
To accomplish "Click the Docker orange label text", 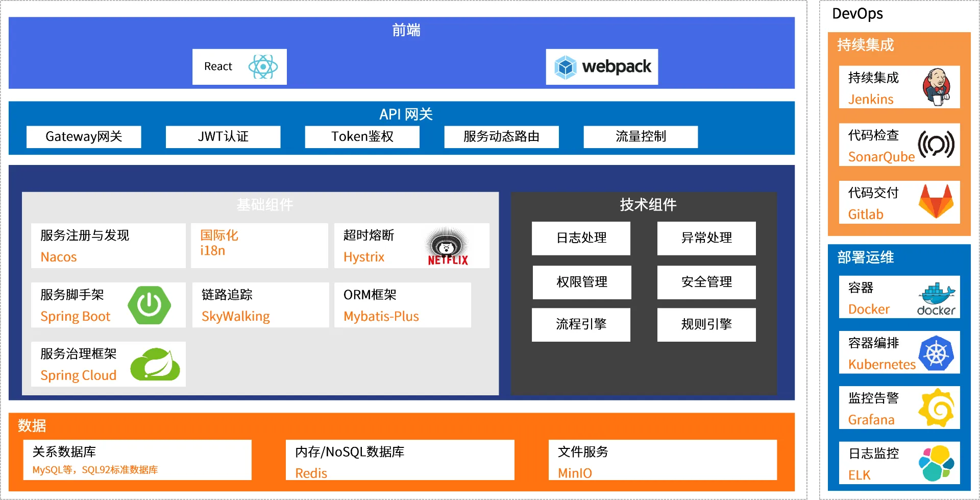I will tap(869, 309).
